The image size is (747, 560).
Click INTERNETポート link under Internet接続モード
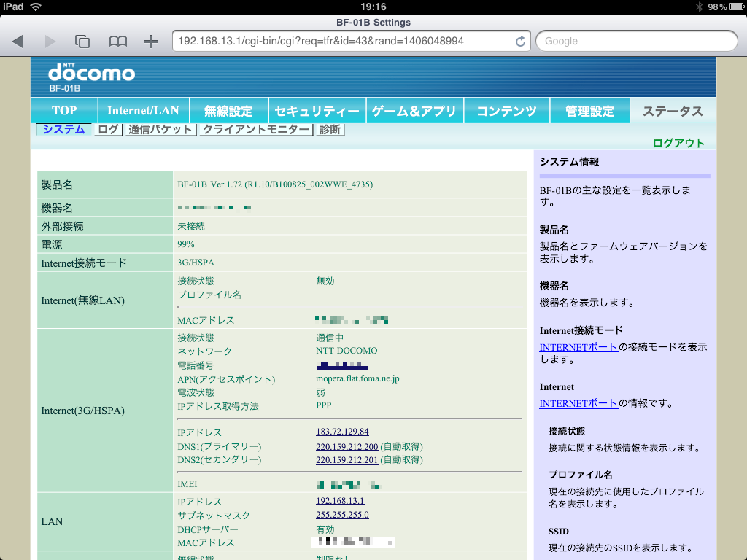(578, 347)
